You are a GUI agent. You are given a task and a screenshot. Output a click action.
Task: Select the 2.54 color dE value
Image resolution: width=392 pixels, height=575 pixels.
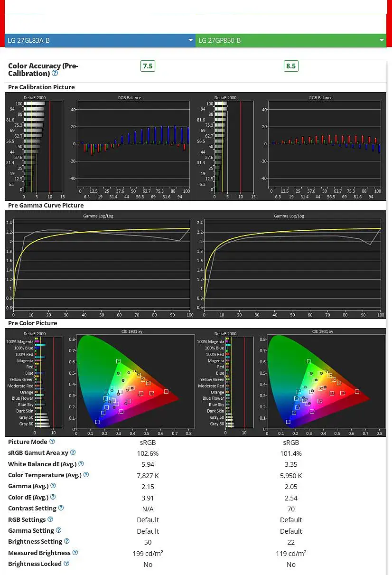[291, 498]
